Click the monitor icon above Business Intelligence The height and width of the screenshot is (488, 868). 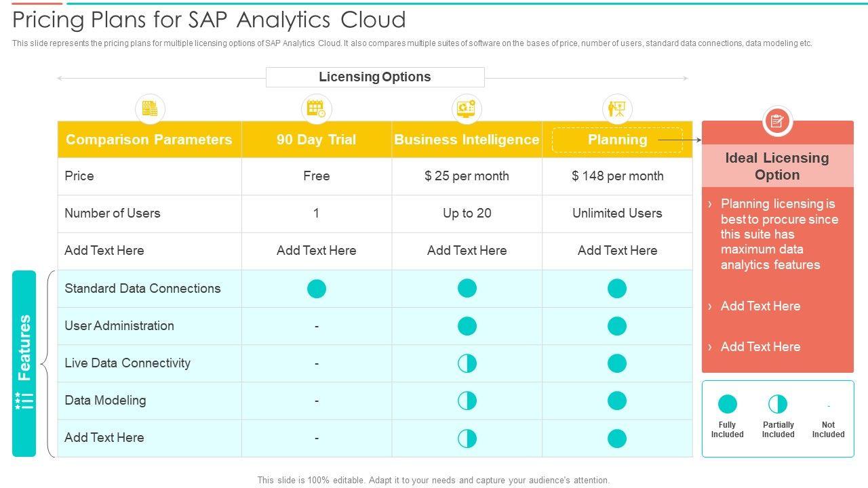click(x=467, y=108)
